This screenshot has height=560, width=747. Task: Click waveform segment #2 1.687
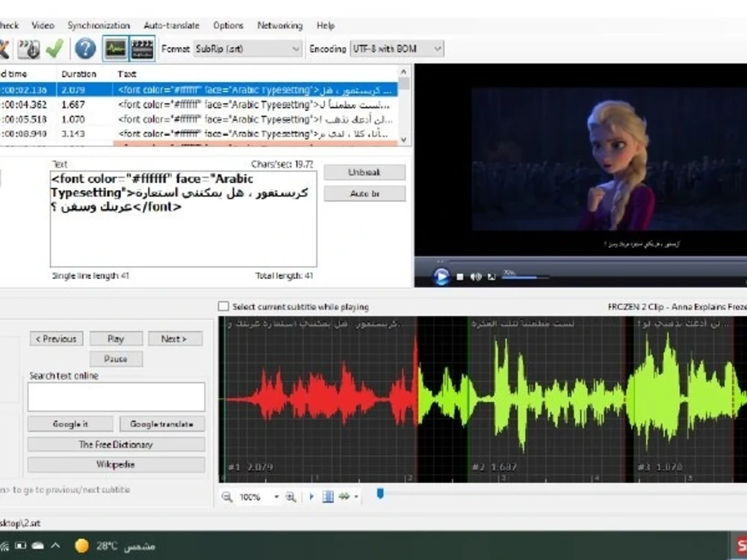point(547,399)
